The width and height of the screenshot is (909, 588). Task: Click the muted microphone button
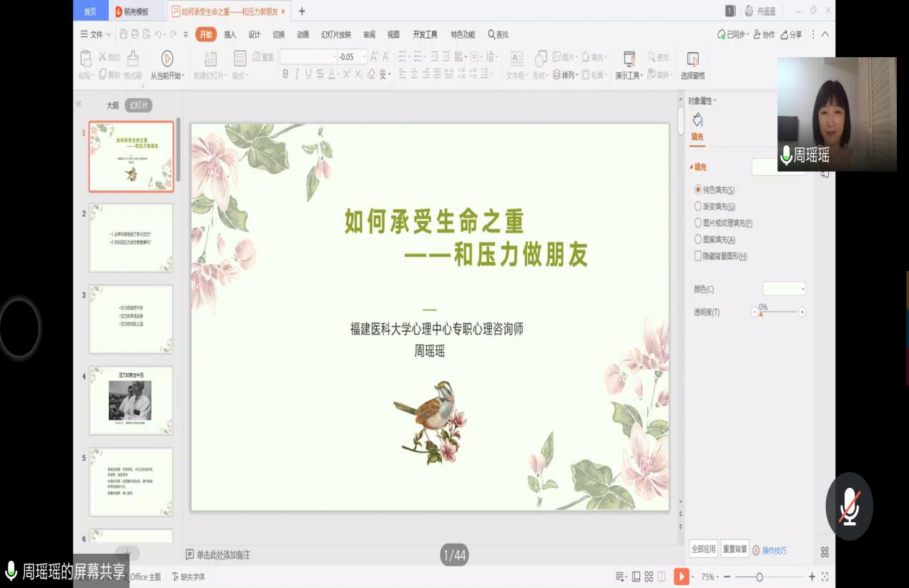coord(849,506)
